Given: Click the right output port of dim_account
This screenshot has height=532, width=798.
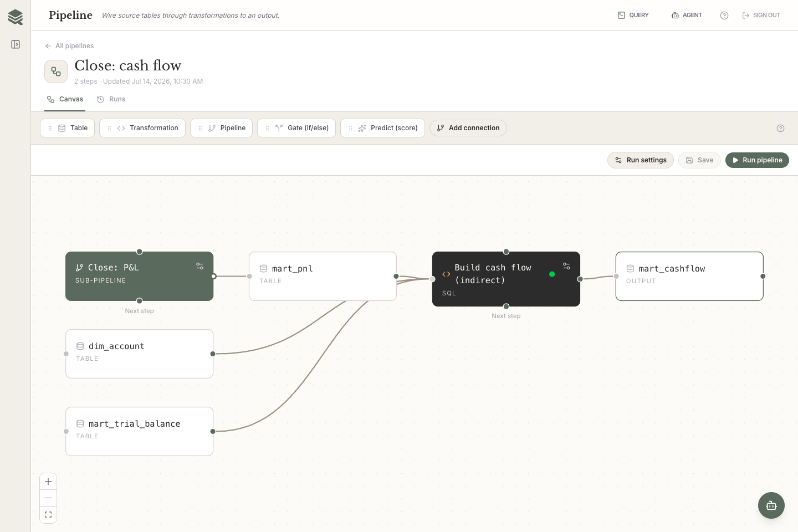Looking at the screenshot, I should pyautogui.click(x=213, y=354).
